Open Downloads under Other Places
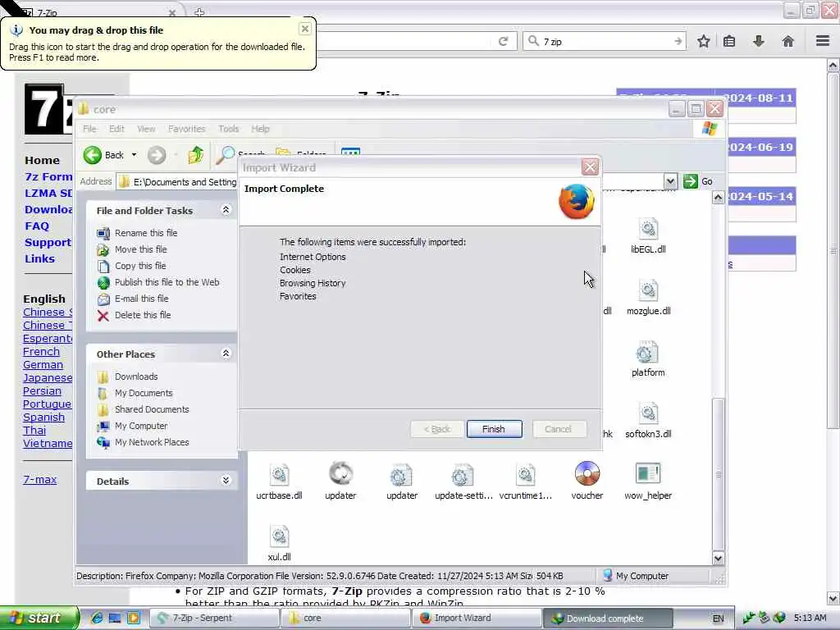The image size is (840, 630). point(136,377)
